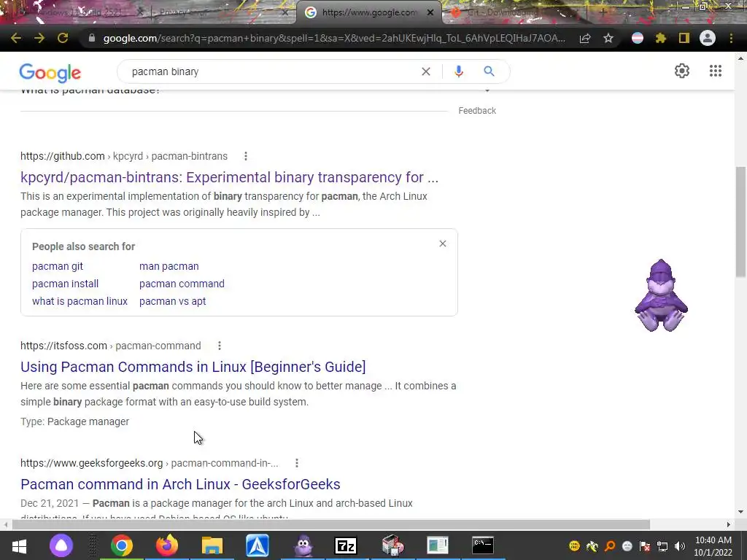The height and width of the screenshot is (560, 747).
Task: Send feedback via the Feedback link
Action: pos(477,111)
